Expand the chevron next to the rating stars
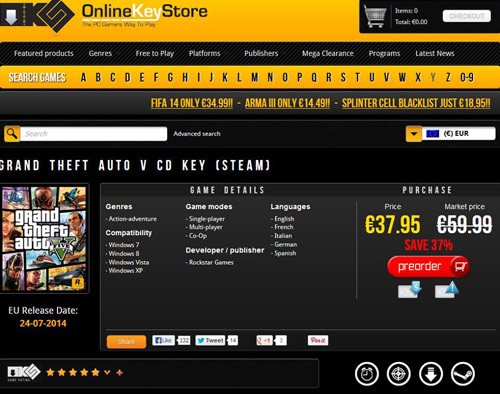The height and width of the screenshot is (394, 500). tap(107, 372)
